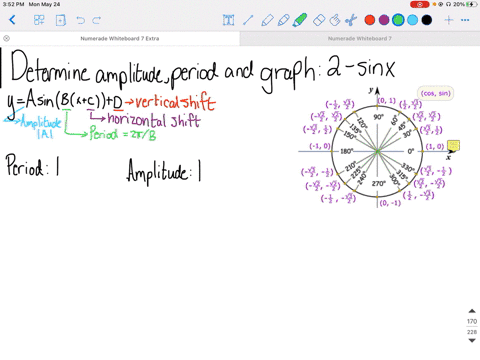Image resolution: width=480 pixels, height=360 pixels.
Task: Tap the total page count 228
Action: (x=472, y=332)
